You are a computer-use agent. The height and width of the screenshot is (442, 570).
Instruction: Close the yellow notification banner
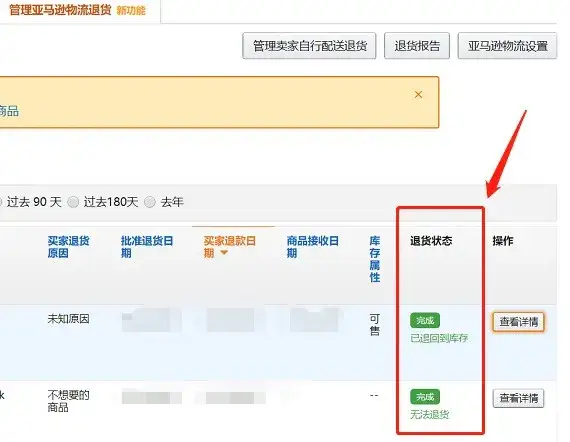(x=418, y=95)
